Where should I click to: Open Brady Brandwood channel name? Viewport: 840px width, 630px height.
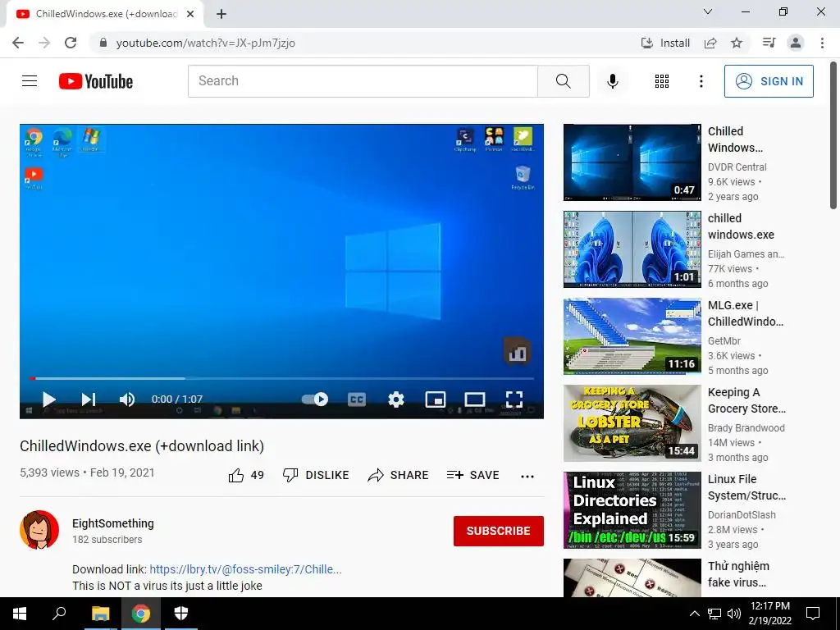[x=746, y=428]
